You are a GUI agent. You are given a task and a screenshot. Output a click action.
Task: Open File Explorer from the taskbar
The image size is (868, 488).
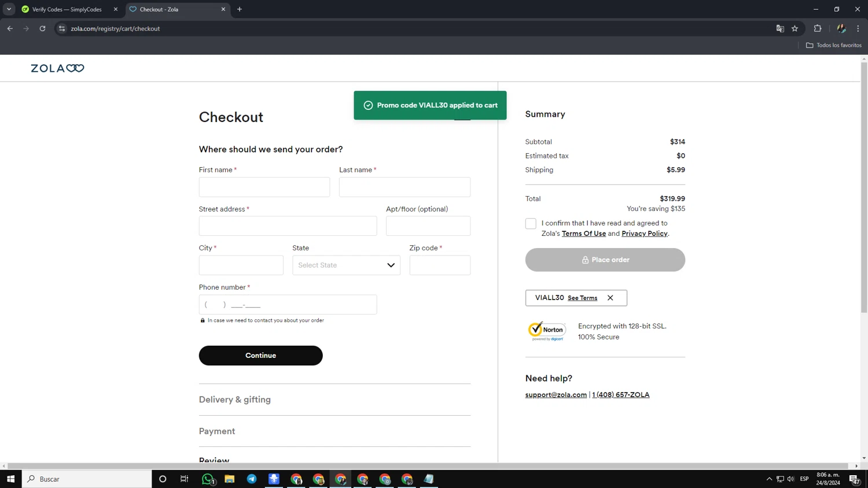[x=230, y=479]
